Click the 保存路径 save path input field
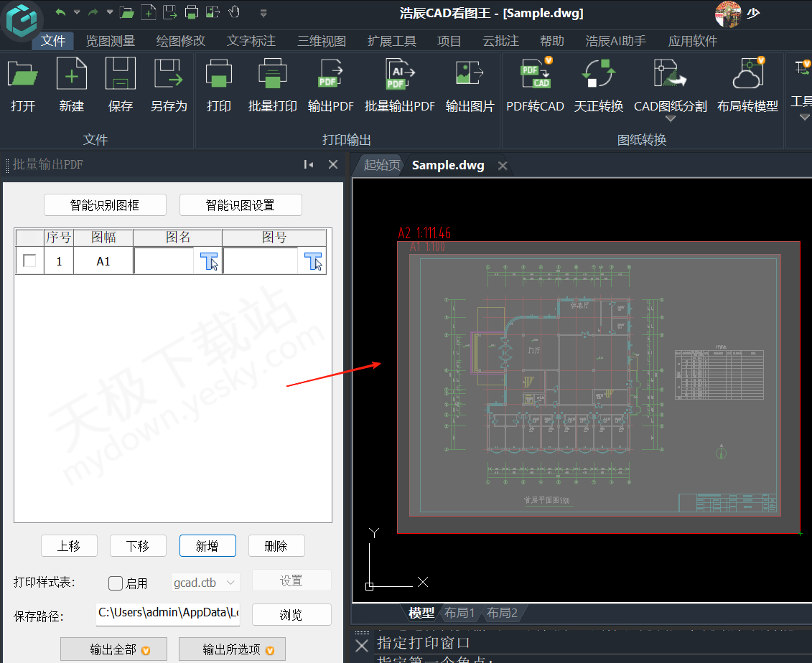The width and height of the screenshot is (812, 663). click(x=168, y=613)
